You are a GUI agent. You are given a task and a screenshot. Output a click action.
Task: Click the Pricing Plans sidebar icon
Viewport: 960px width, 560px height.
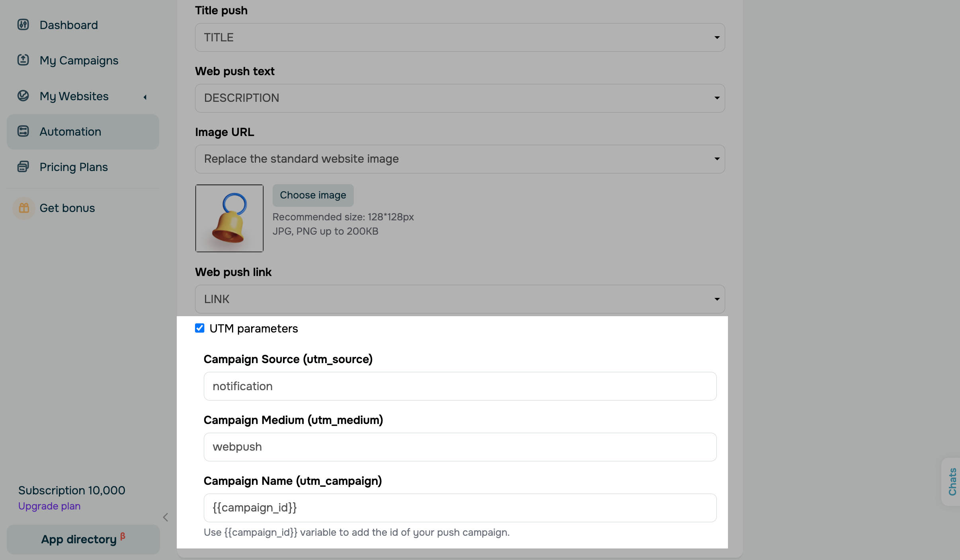tap(23, 167)
